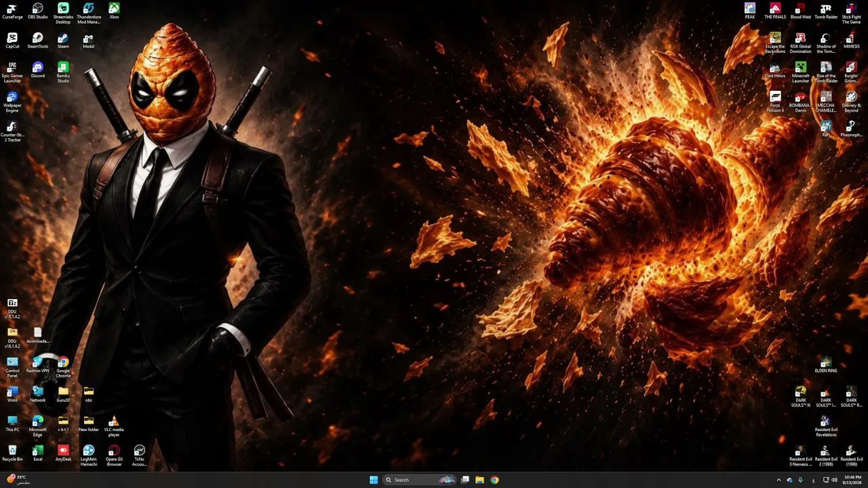Select Stick Fight The Game shortcut

point(851,14)
